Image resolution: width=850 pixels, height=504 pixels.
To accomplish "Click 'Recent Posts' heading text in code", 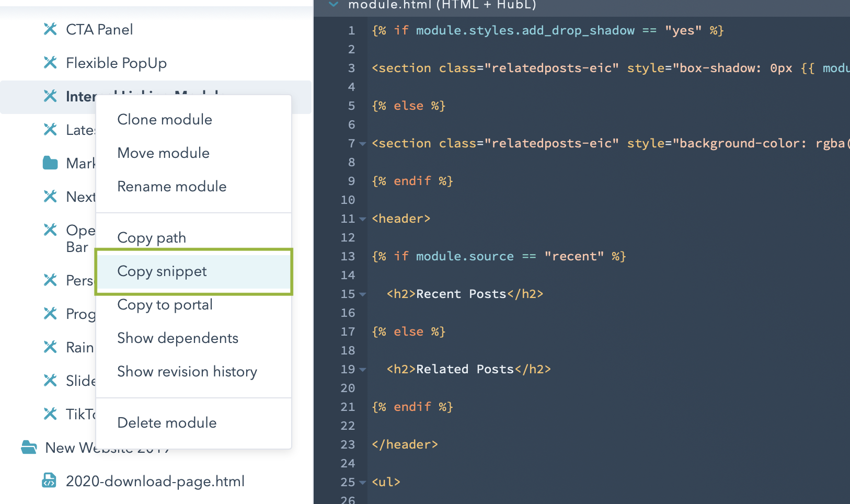I will tap(462, 294).
